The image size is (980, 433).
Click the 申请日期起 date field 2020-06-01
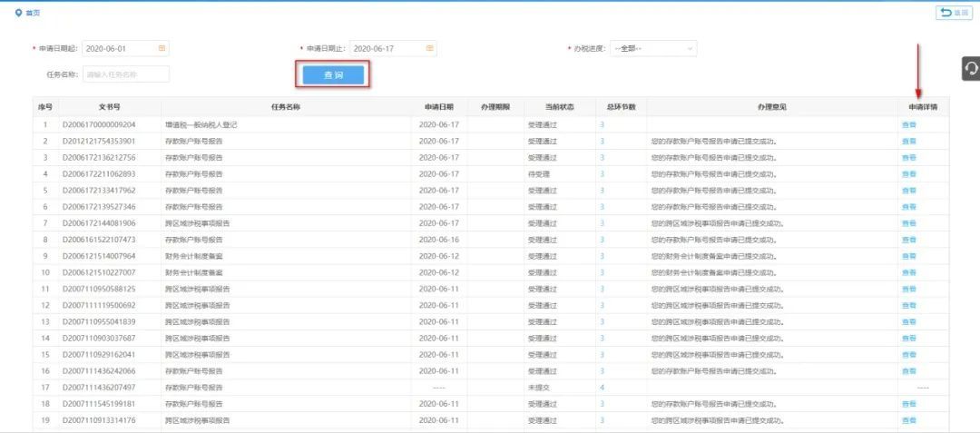pyautogui.click(x=118, y=48)
